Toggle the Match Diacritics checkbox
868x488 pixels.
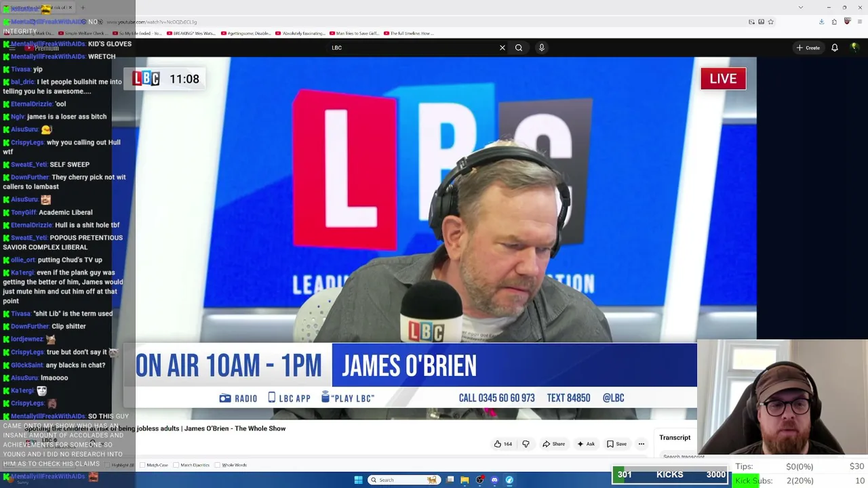[x=178, y=465]
